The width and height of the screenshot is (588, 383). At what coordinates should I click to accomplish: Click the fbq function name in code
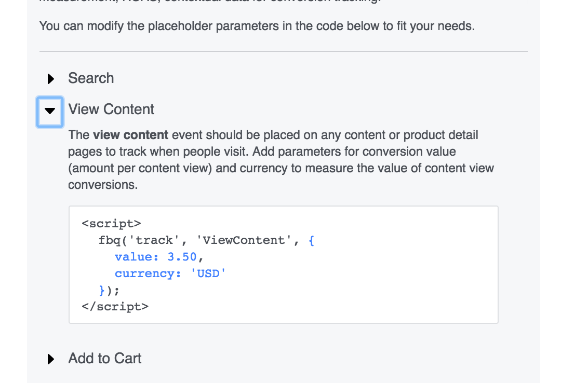(x=110, y=240)
